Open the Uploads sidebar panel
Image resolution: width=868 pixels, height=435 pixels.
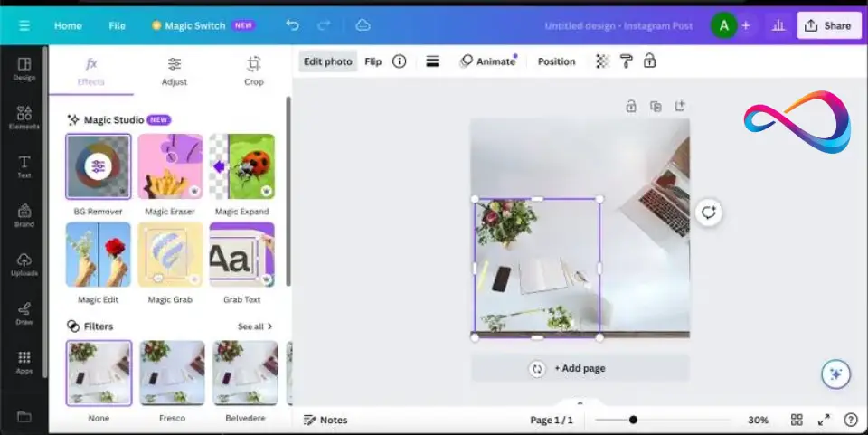click(24, 264)
